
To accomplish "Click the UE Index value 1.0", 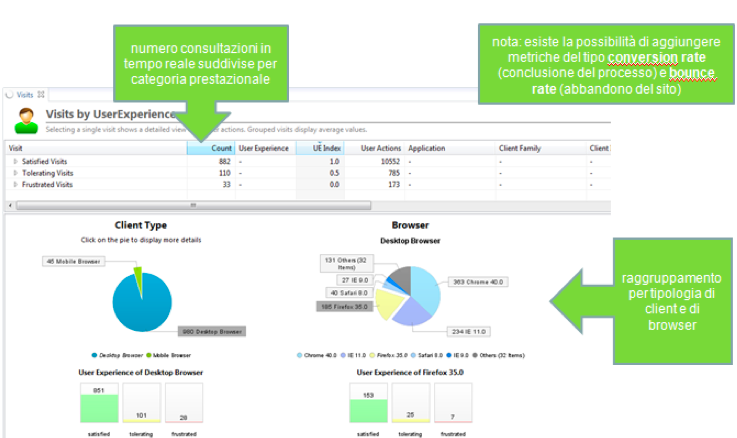I will (334, 161).
